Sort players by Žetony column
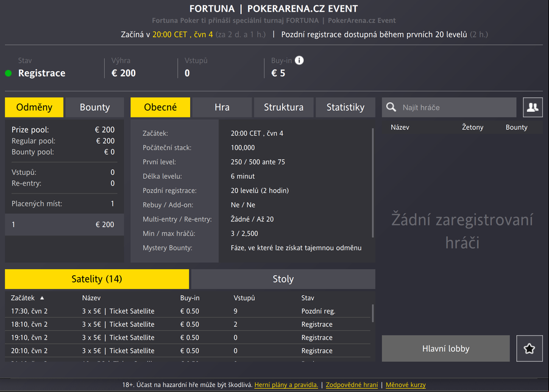The height and width of the screenshot is (392, 549). point(472,127)
